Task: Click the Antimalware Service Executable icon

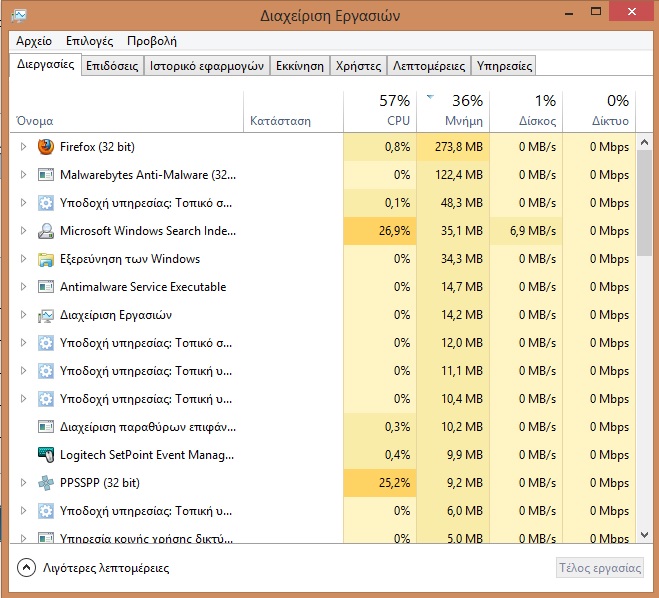Action: point(46,287)
